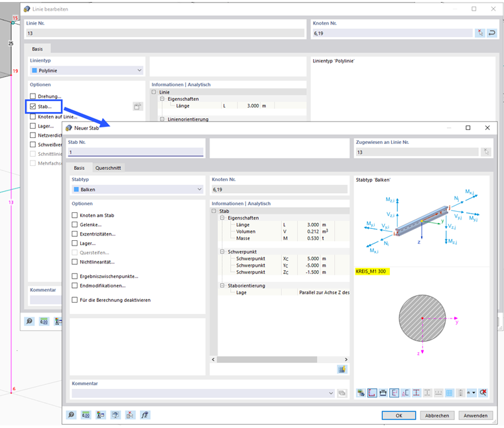Enable Knoten am Stab checkbox

(74, 215)
